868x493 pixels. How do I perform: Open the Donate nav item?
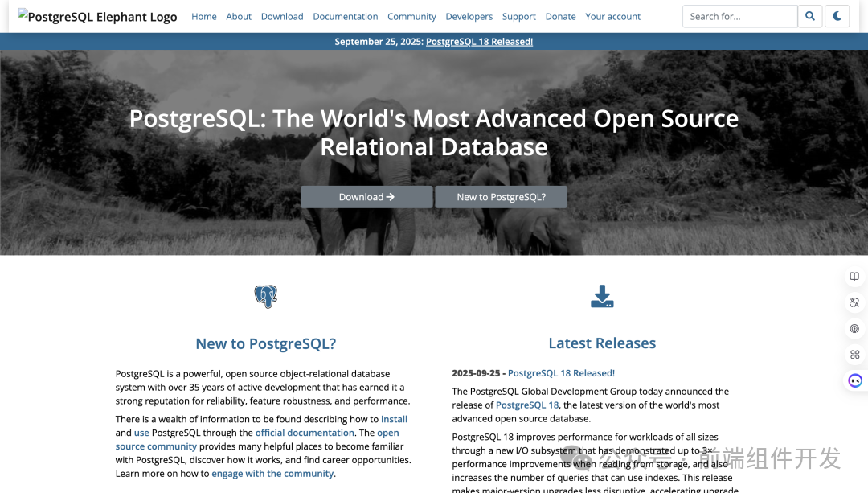560,17
